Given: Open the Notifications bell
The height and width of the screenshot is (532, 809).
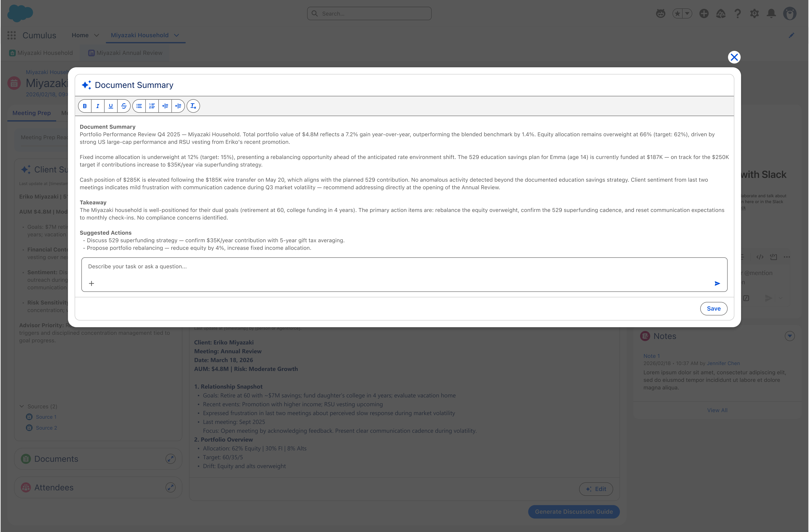Looking at the screenshot, I should click(772, 14).
